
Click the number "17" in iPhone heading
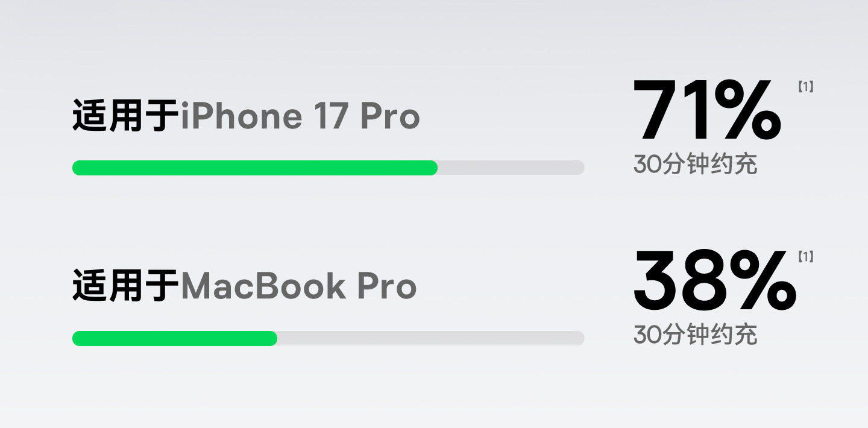[330, 116]
